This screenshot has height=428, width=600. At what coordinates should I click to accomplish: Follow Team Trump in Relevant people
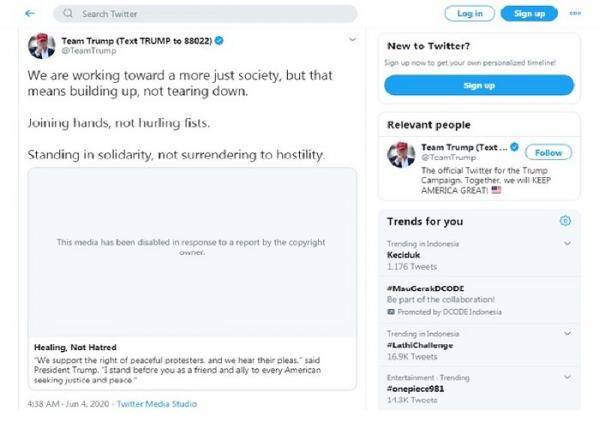548,153
